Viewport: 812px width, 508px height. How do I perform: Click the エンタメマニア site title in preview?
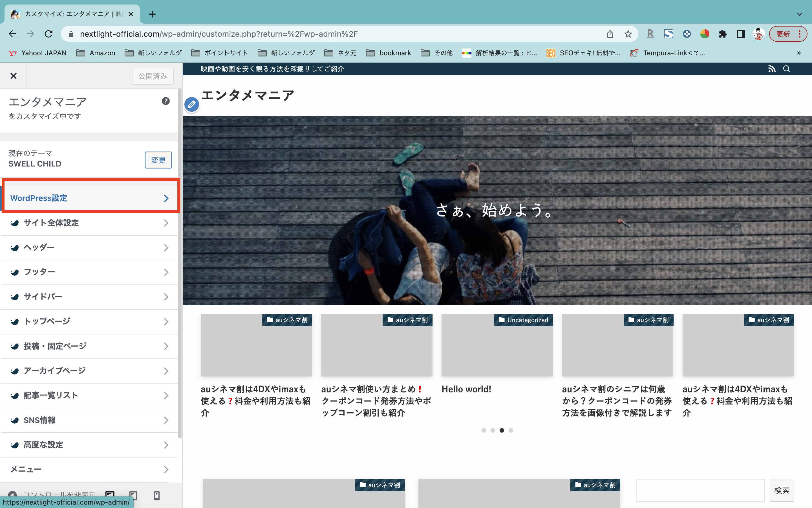pyautogui.click(x=248, y=95)
